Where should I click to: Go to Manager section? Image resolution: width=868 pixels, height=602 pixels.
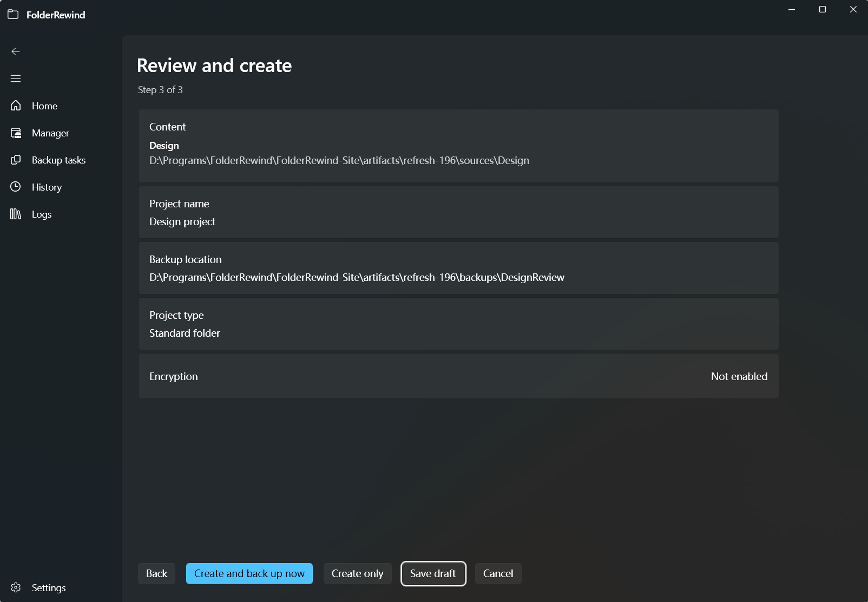tap(61, 133)
